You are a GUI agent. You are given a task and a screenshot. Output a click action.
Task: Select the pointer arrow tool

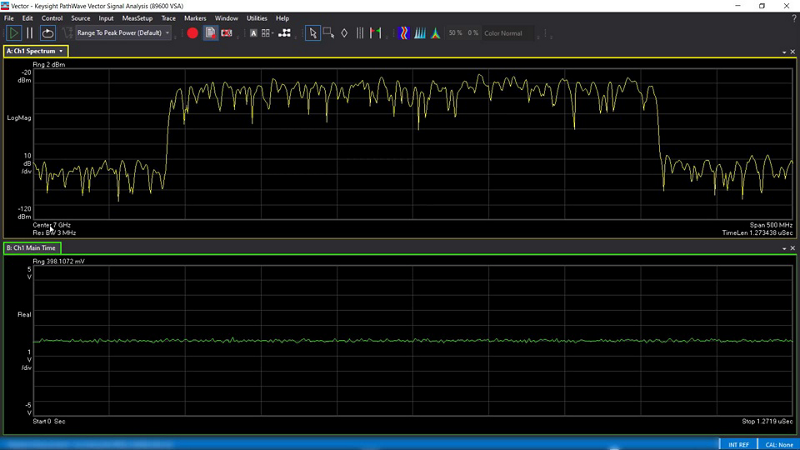pyautogui.click(x=313, y=33)
